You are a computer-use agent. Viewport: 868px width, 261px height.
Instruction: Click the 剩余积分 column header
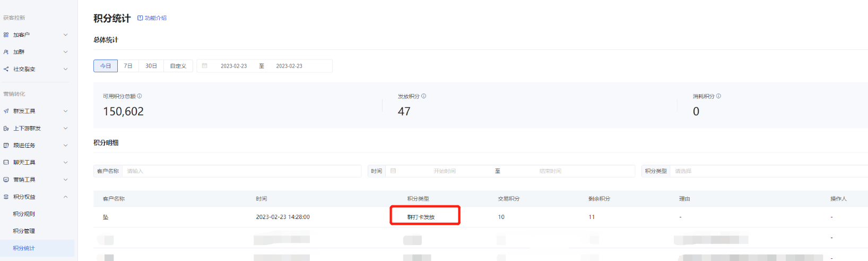599,199
